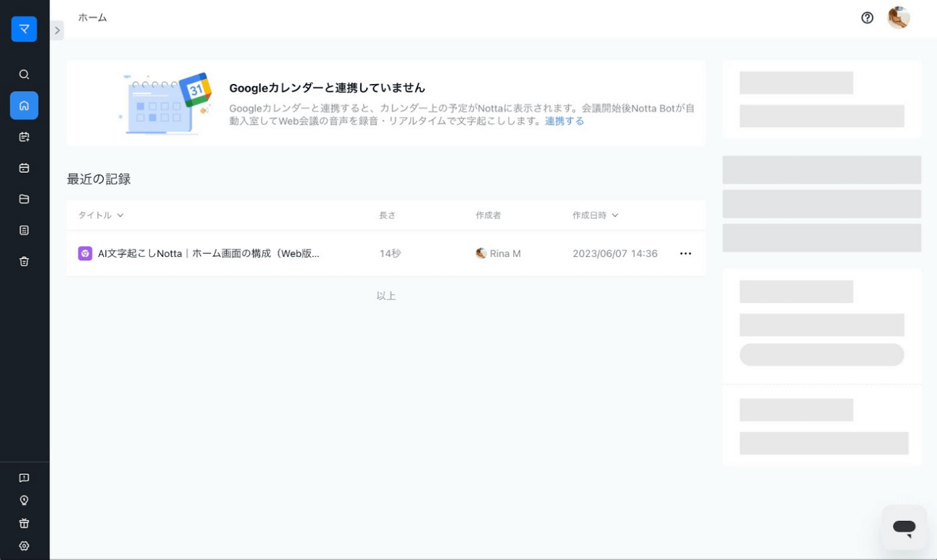Click the lightbulb tips icon in sidebar

pos(24,500)
